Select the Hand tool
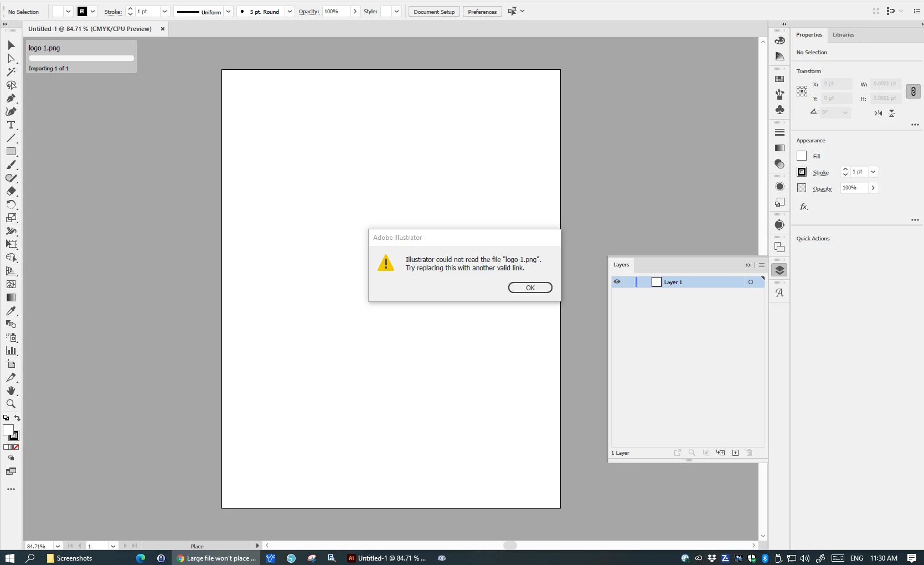The image size is (924, 565). tap(11, 391)
